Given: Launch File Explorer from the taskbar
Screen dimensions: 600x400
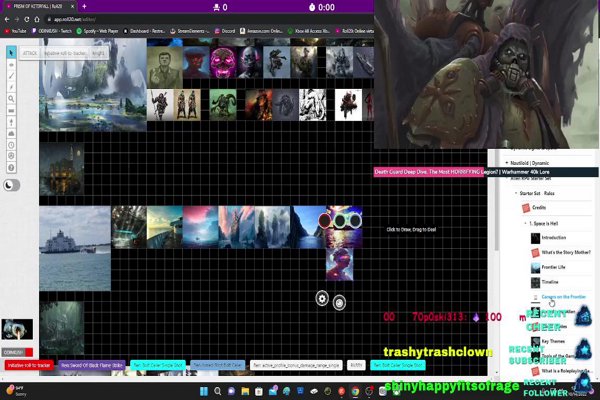Looking at the screenshot, I should 245,391.
